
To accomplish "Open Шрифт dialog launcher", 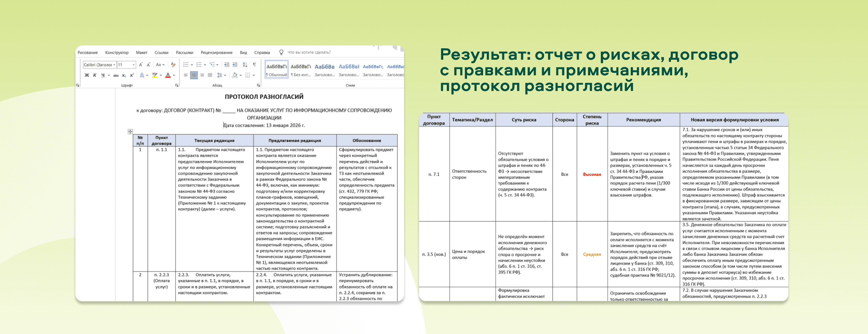I will (177, 85).
